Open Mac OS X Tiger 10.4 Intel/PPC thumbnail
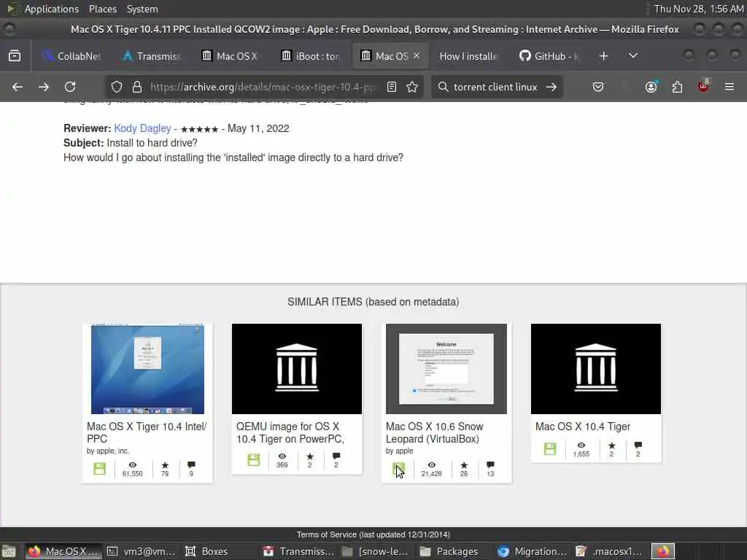 click(147, 369)
